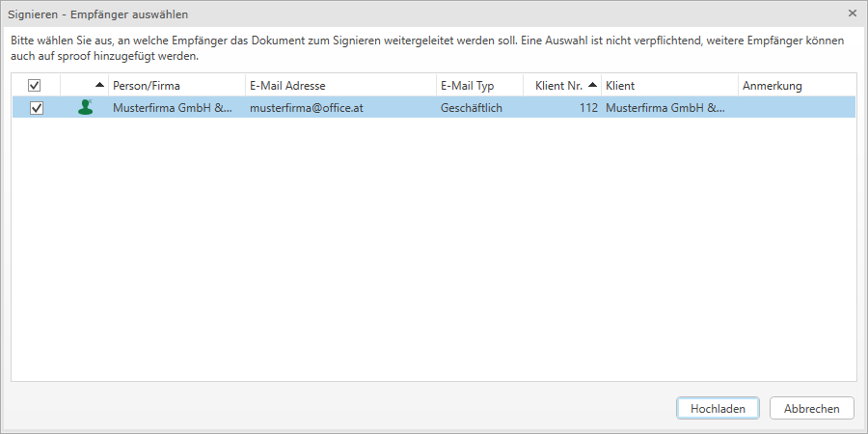Click the client number 112 cell
Screen dimensions: 868x434
tap(587, 108)
